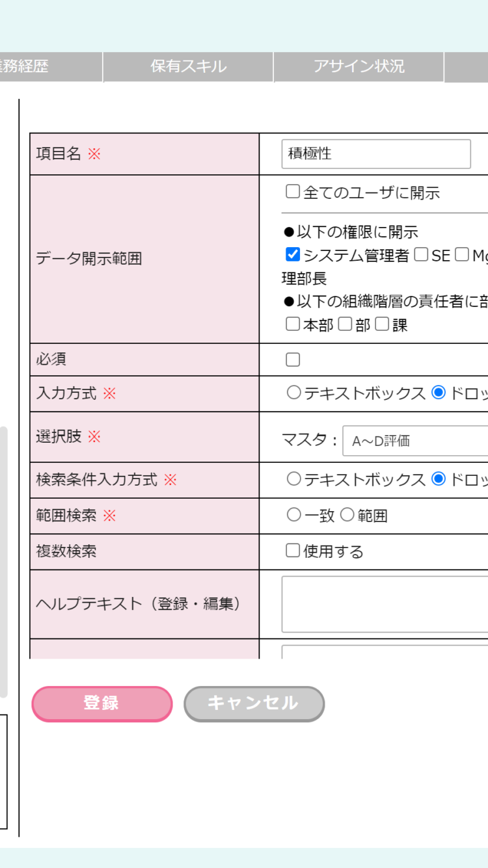Check the 本部 organization level checkbox
Image resolution: width=488 pixels, height=868 pixels.
[x=293, y=324]
